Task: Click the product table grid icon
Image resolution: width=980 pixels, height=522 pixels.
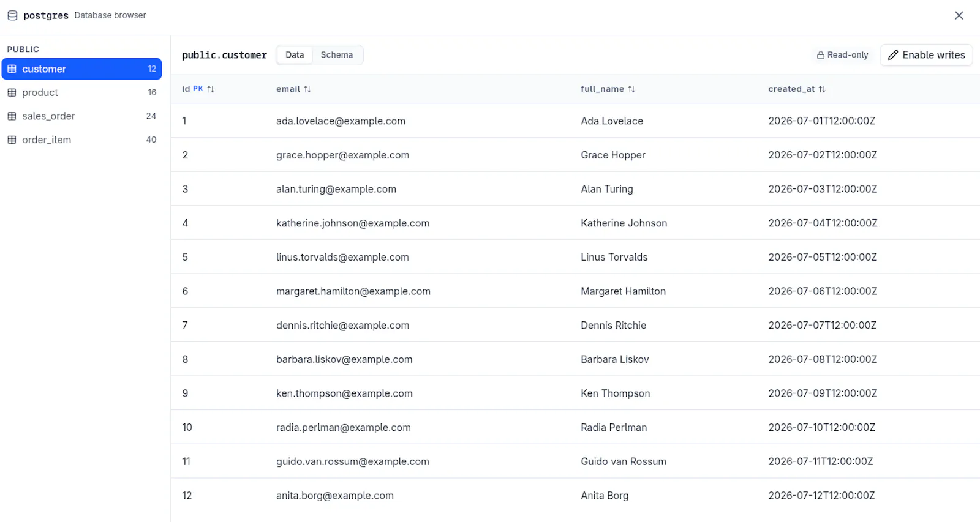Action: [x=12, y=92]
